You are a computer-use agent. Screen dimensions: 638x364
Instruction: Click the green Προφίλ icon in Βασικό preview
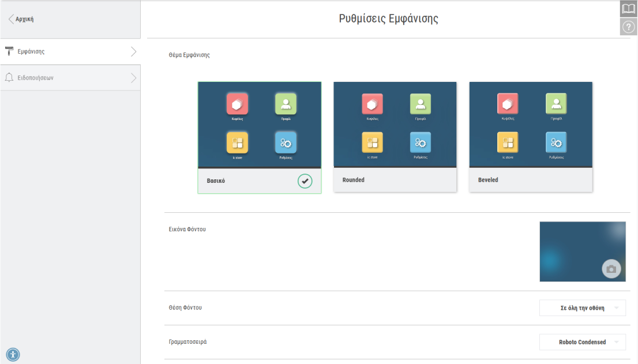pyautogui.click(x=286, y=104)
